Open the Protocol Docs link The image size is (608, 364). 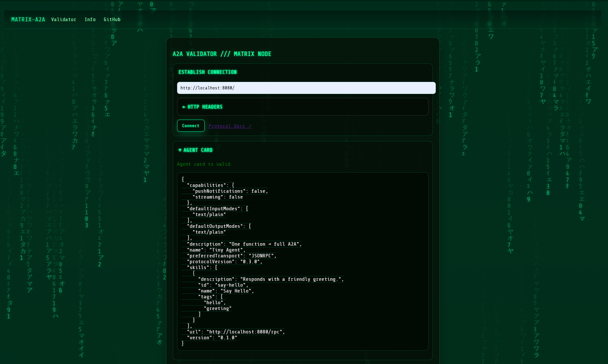click(230, 126)
